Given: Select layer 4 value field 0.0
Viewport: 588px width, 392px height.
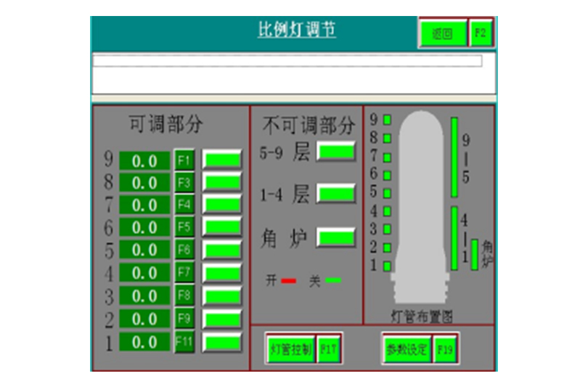Looking at the screenshot, I should (144, 272).
